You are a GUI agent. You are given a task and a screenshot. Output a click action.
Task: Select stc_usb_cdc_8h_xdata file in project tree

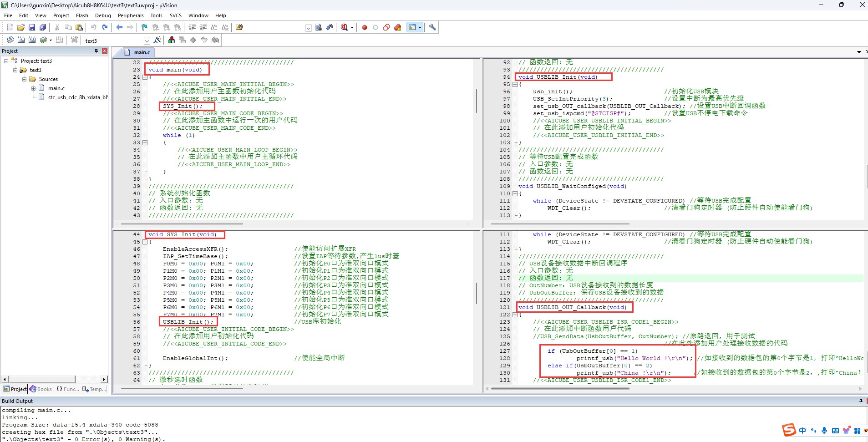(x=77, y=97)
